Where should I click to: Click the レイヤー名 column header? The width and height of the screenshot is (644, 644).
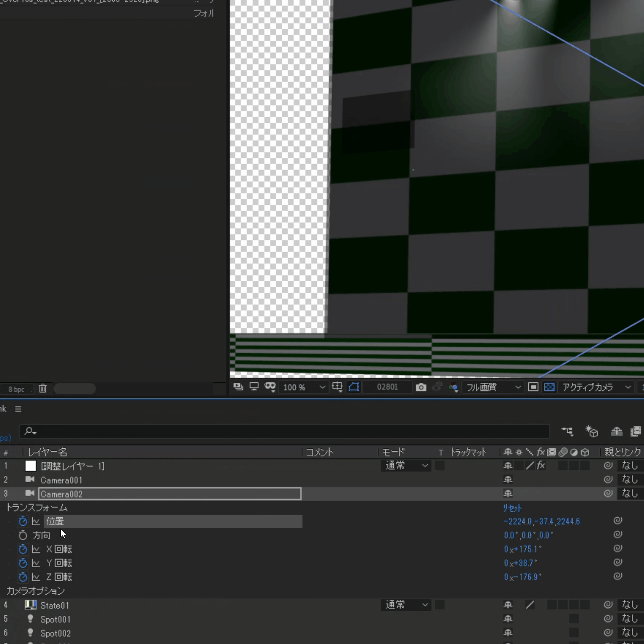[47, 452]
